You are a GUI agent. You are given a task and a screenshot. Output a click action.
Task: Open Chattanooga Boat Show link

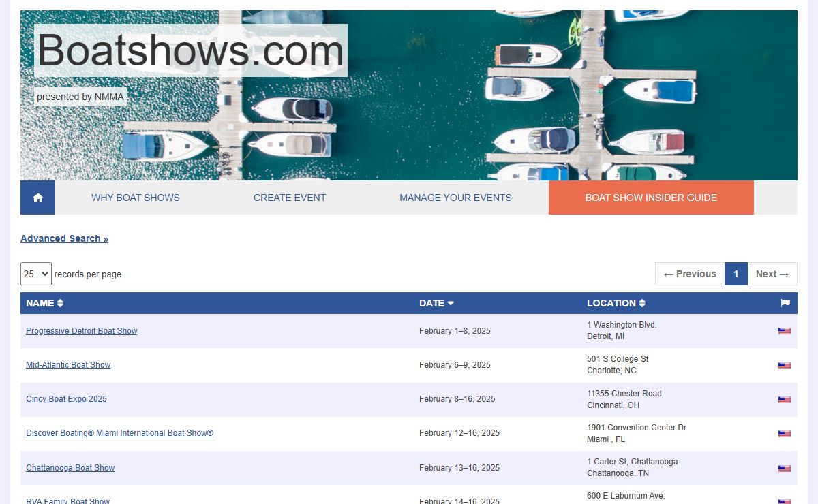pyautogui.click(x=70, y=468)
